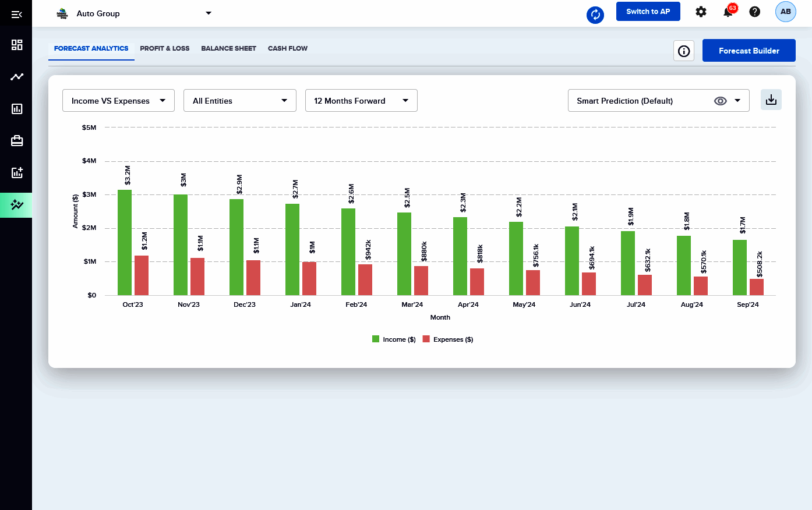This screenshot has width=812, height=510.
Task: Collapse the sidebar menu icon
Action: click(x=16, y=14)
